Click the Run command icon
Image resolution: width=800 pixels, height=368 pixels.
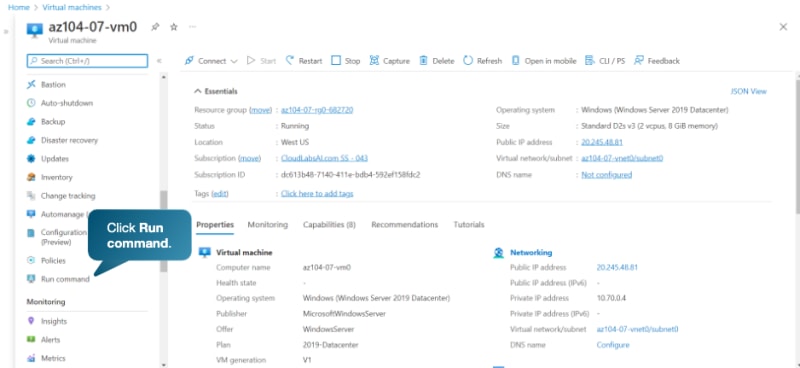point(31,279)
